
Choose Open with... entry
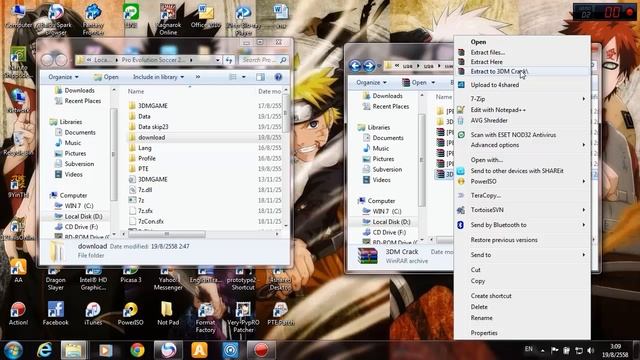tap(487, 160)
